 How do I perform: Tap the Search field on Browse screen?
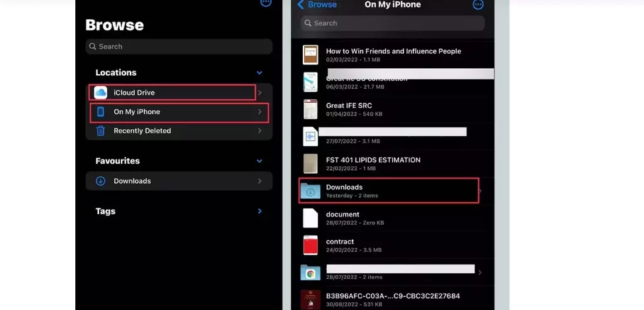coord(179,47)
